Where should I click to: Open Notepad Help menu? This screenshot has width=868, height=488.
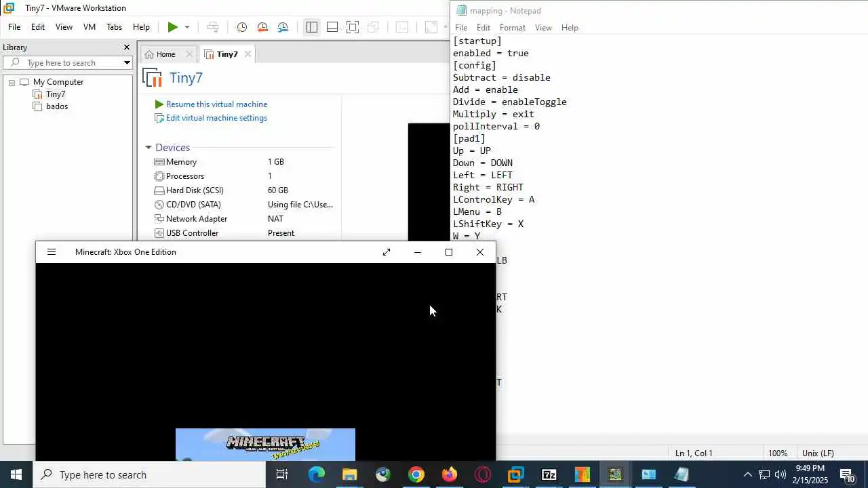(570, 28)
